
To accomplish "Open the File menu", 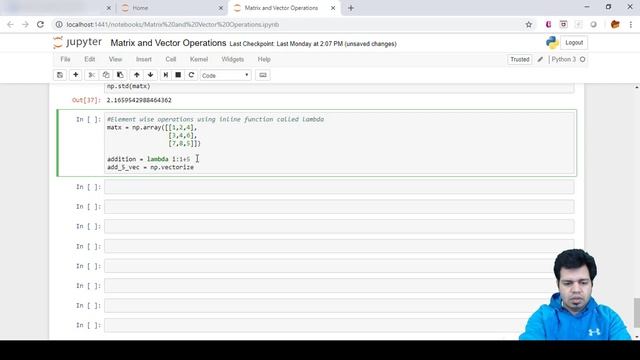I will [x=65, y=60].
